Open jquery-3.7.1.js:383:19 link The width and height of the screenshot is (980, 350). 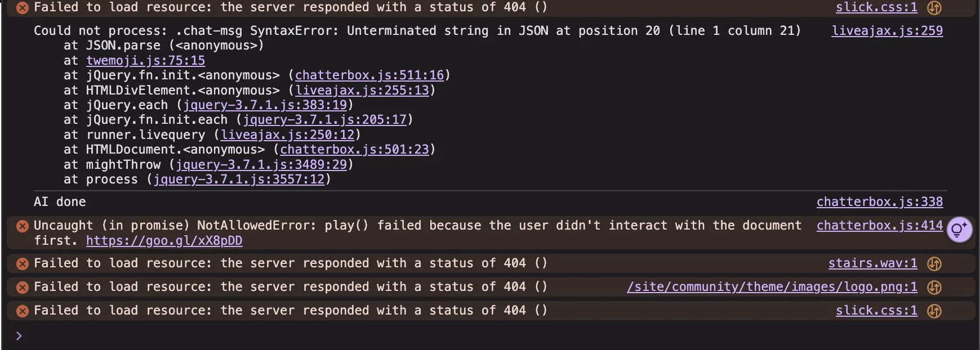265,105
